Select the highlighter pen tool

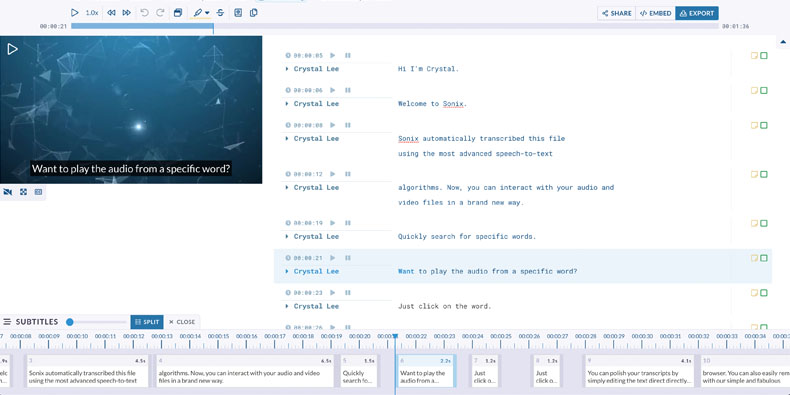[198, 13]
